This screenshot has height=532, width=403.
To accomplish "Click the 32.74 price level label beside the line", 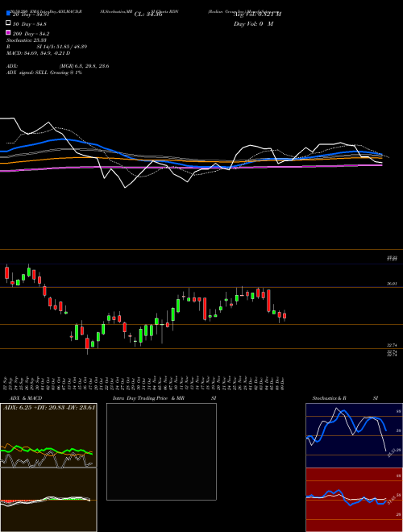I will point(392,345).
